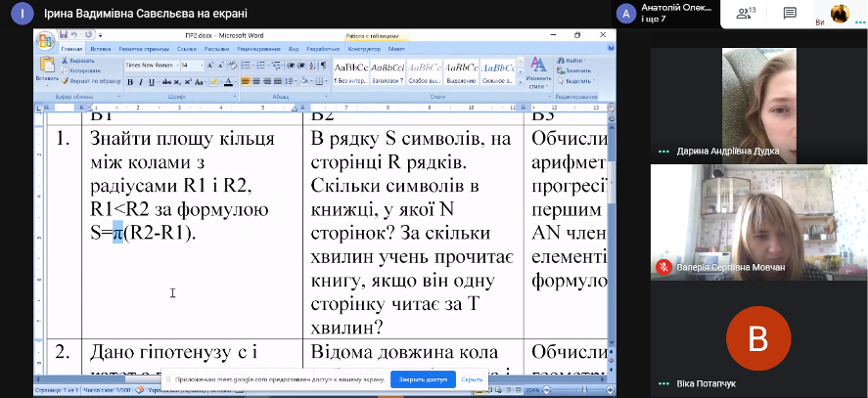This screenshot has width=868, height=398.
Task: Click the Изменить стили icon
Action: [x=537, y=66]
